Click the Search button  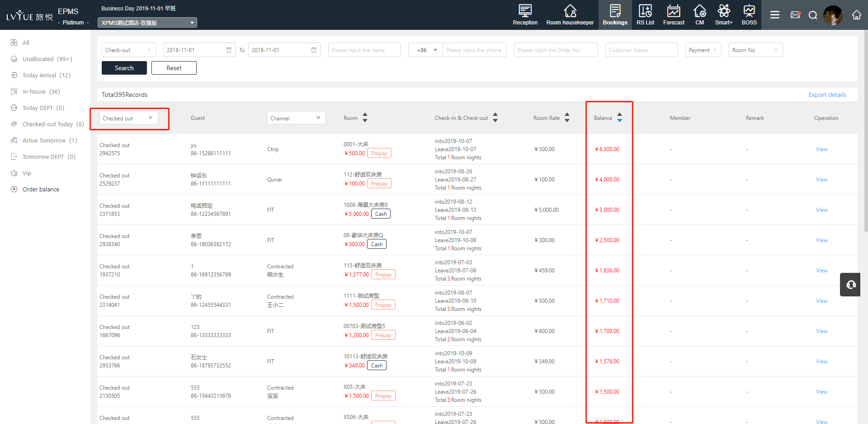point(124,68)
